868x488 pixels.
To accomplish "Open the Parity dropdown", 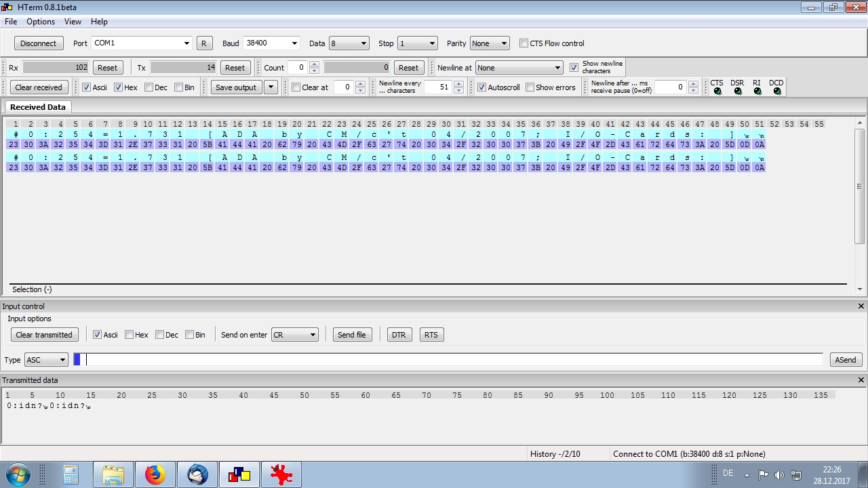I will point(504,43).
